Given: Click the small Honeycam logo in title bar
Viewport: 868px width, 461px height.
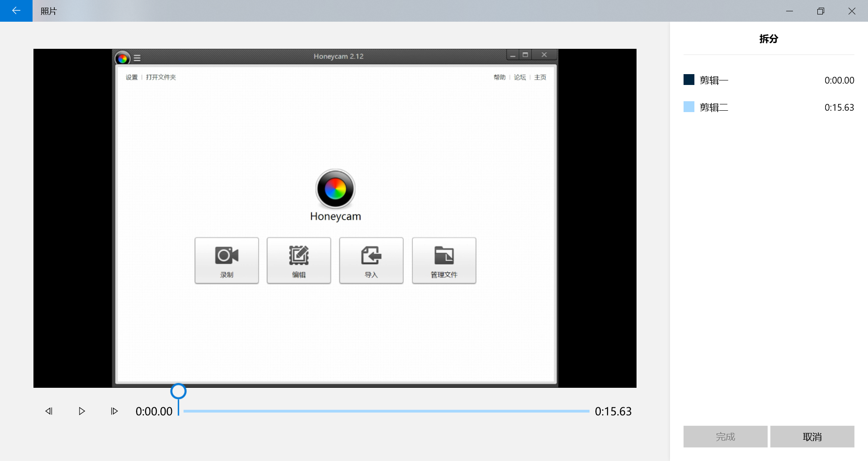Looking at the screenshot, I should coord(122,58).
